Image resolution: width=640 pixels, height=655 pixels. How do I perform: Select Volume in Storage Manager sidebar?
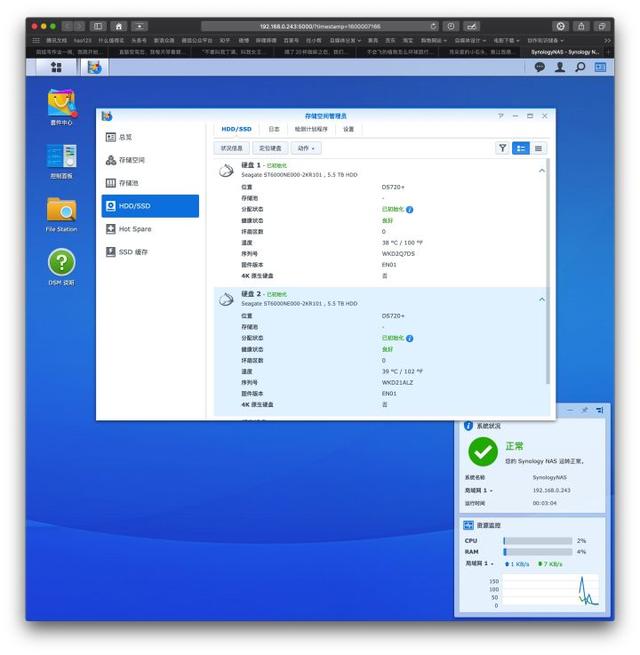150,160
